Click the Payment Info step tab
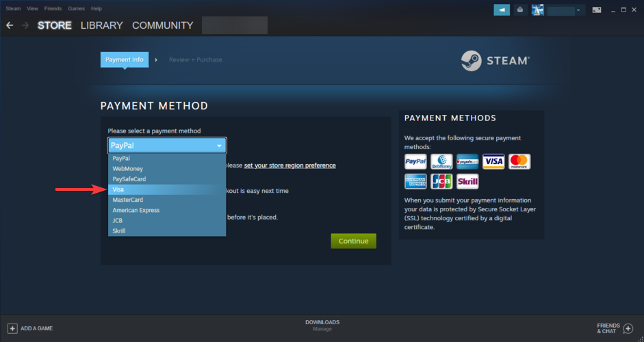644x342 pixels. tap(125, 60)
